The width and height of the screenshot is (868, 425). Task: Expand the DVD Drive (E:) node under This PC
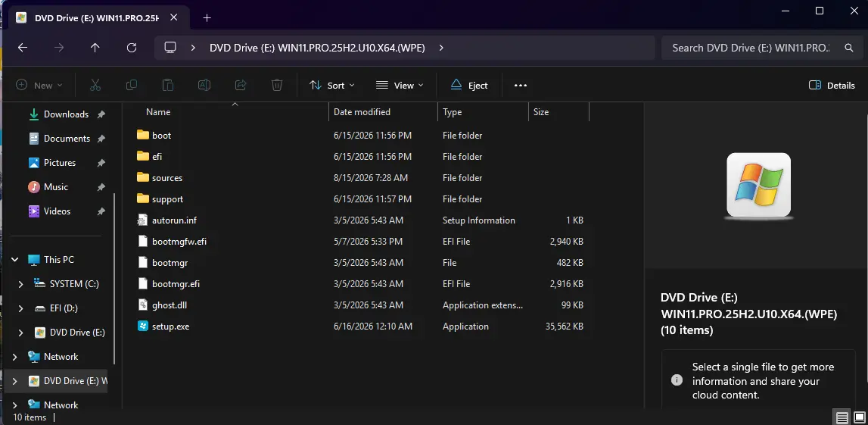21,333
